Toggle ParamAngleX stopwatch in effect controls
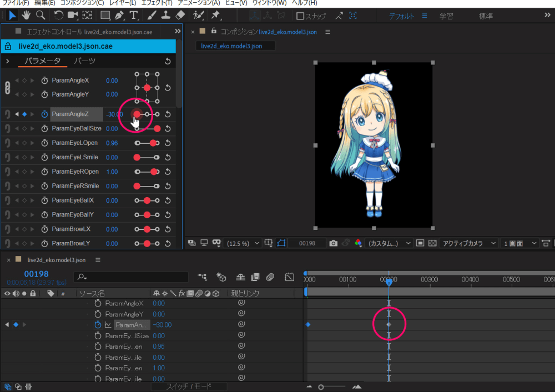Image resolution: width=555 pixels, height=392 pixels. tap(44, 81)
